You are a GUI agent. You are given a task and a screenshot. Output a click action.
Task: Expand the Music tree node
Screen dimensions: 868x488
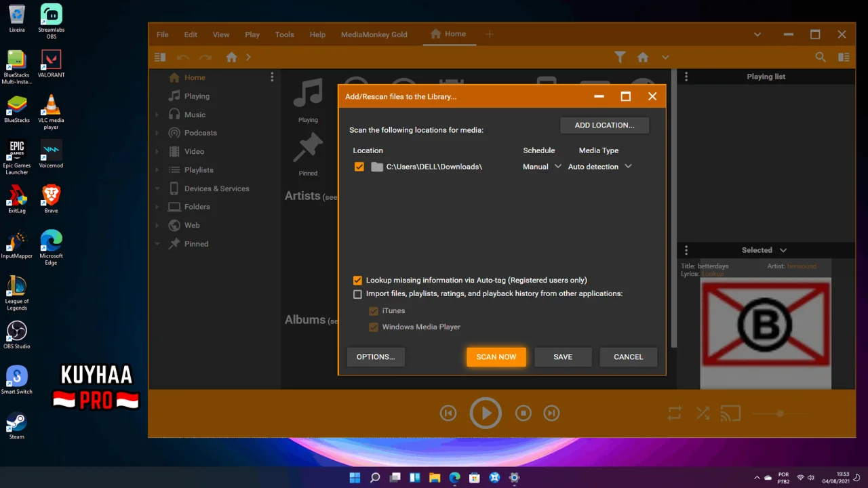[x=157, y=115]
